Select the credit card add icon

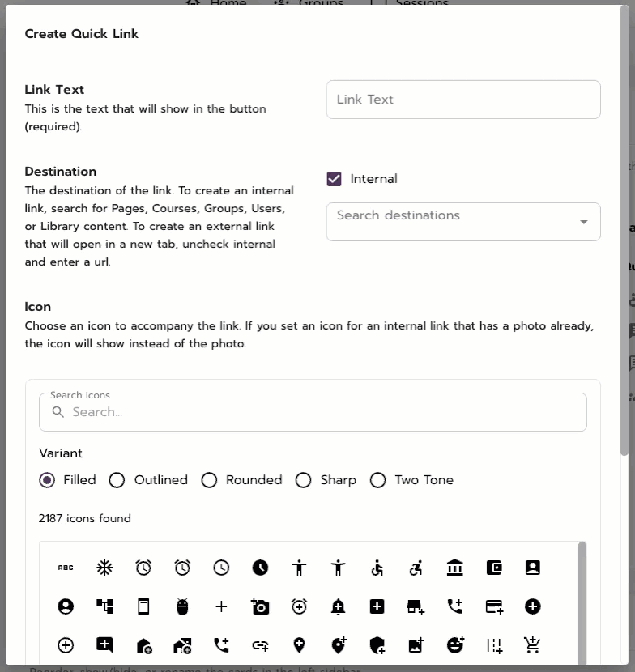coord(494,607)
